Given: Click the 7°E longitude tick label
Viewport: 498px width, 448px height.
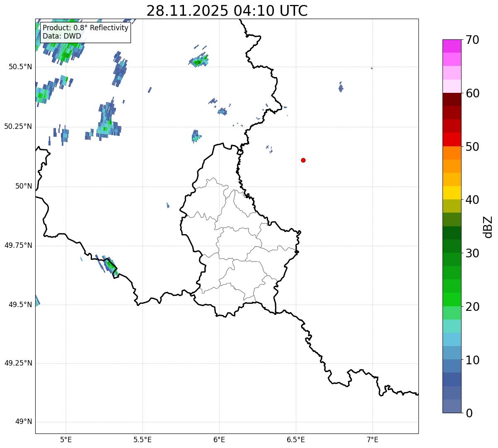Looking at the screenshot, I should 372,439.
